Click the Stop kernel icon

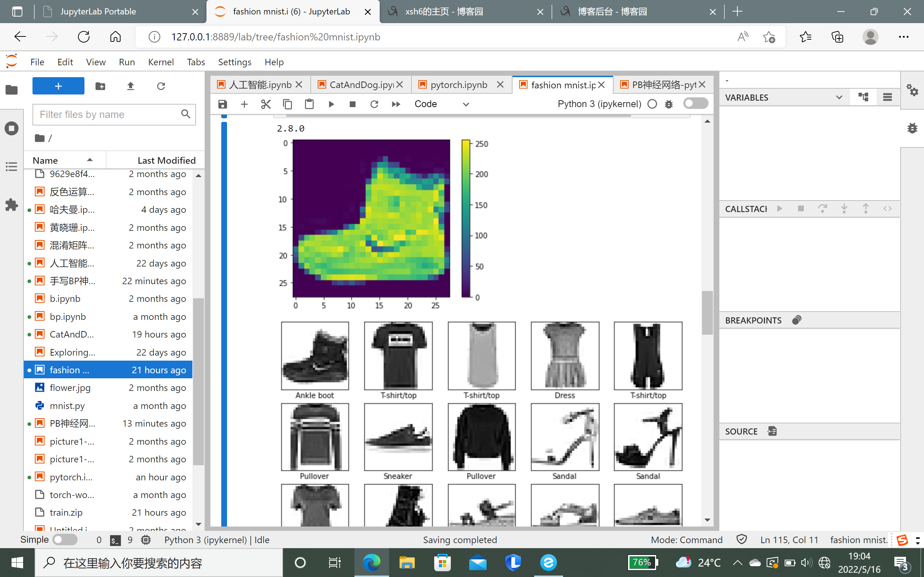[353, 104]
